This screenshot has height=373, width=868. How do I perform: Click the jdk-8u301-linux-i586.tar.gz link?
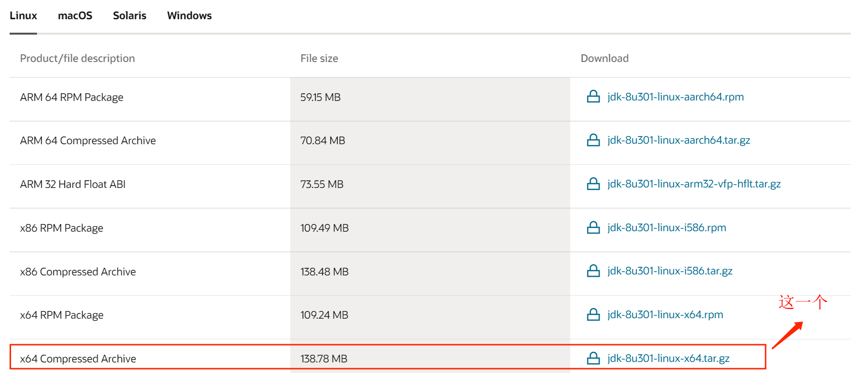(x=670, y=271)
